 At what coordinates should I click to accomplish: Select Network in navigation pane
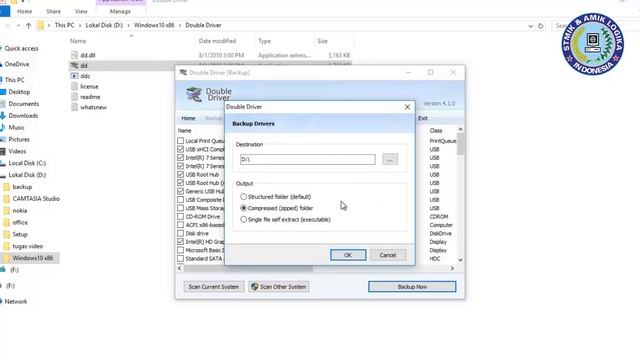pyautogui.click(x=16, y=302)
